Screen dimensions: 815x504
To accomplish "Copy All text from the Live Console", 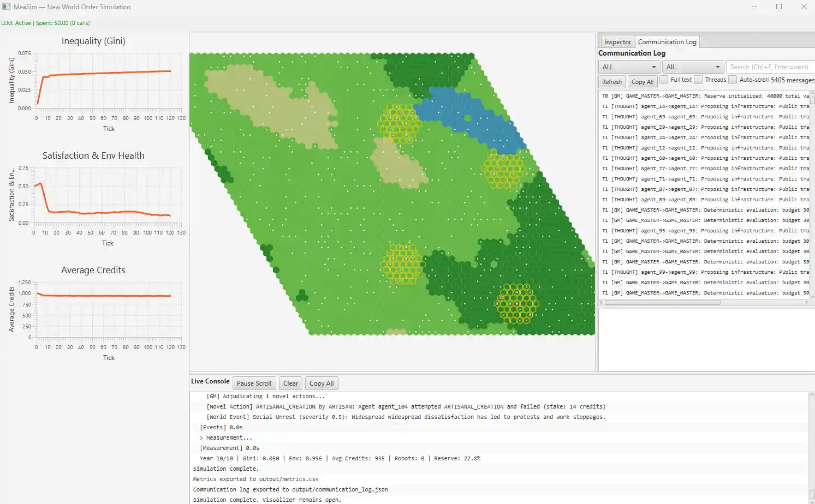I will (321, 383).
